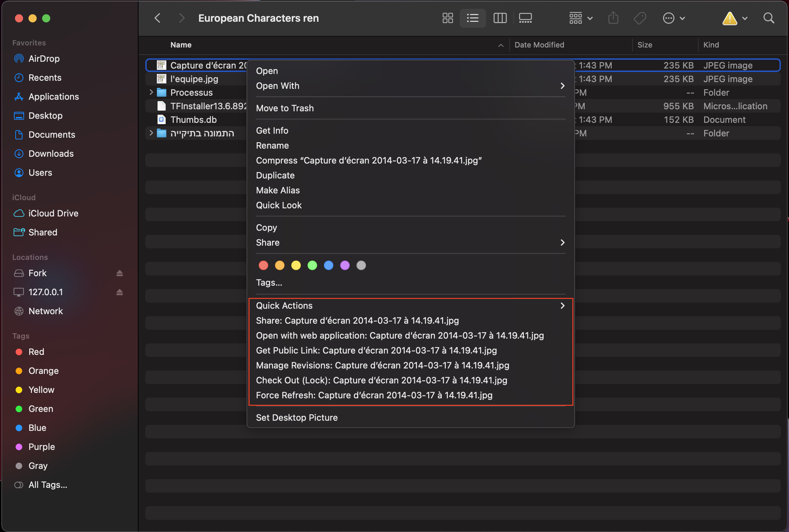Expand the Processus folder
The width and height of the screenshot is (789, 532).
pos(150,92)
